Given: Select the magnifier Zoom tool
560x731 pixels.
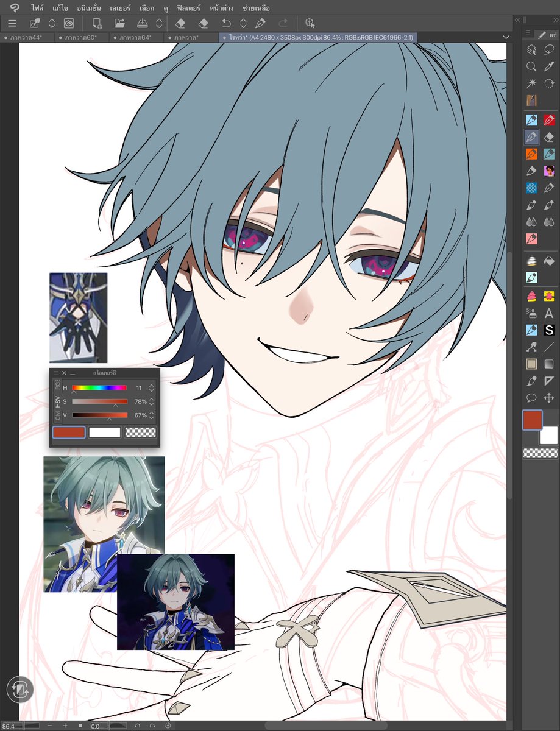Looking at the screenshot, I should click(531, 66).
